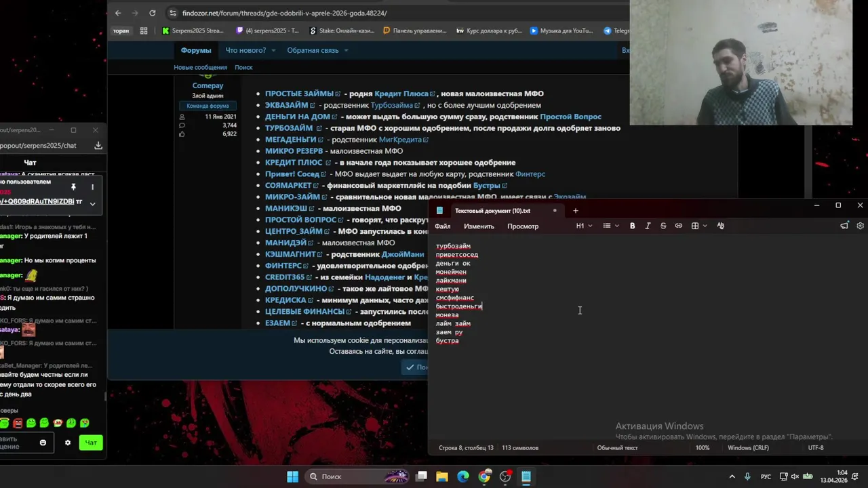
Task: Click the browser address bar URL
Action: [285, 13]
